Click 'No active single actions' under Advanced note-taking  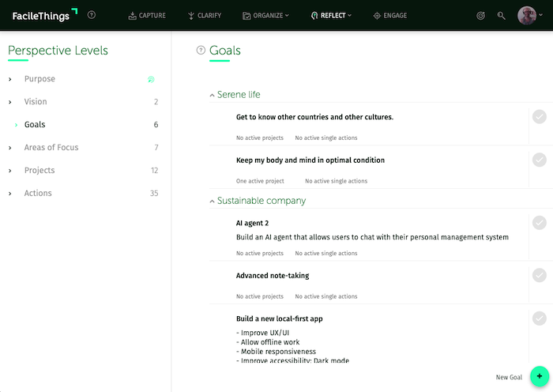(325, 296)
